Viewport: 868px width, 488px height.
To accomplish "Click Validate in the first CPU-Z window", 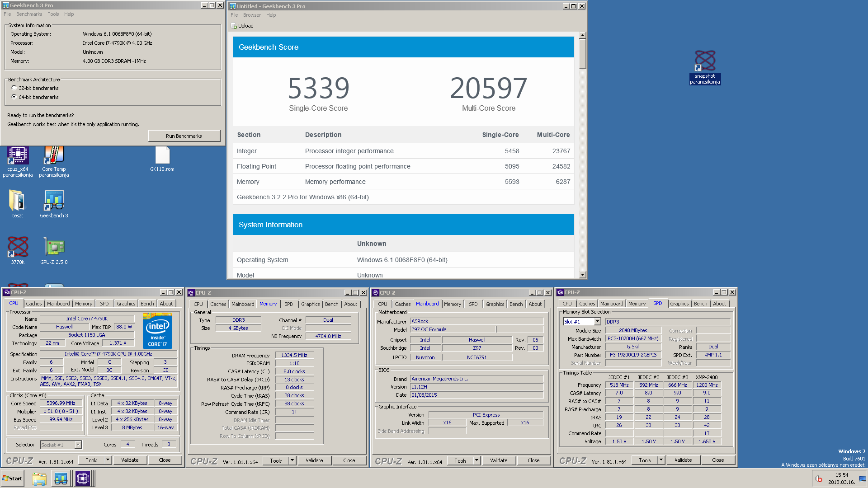I will pos(130,460).
